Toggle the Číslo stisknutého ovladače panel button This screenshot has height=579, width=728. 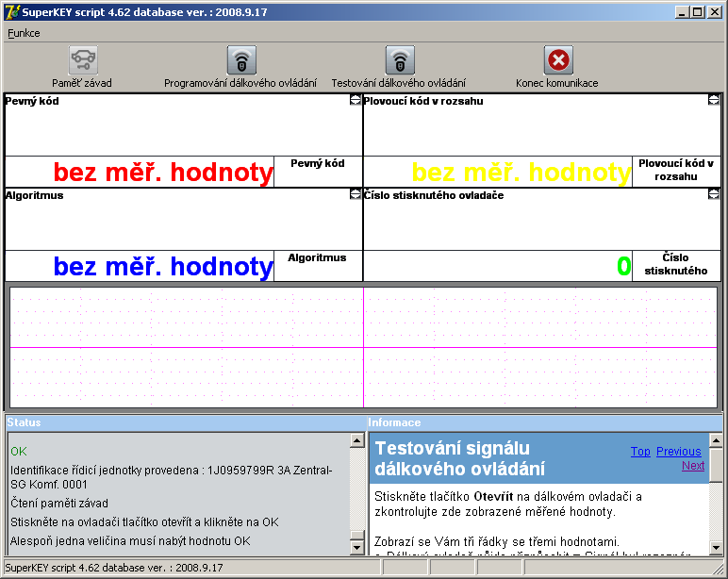714,194
